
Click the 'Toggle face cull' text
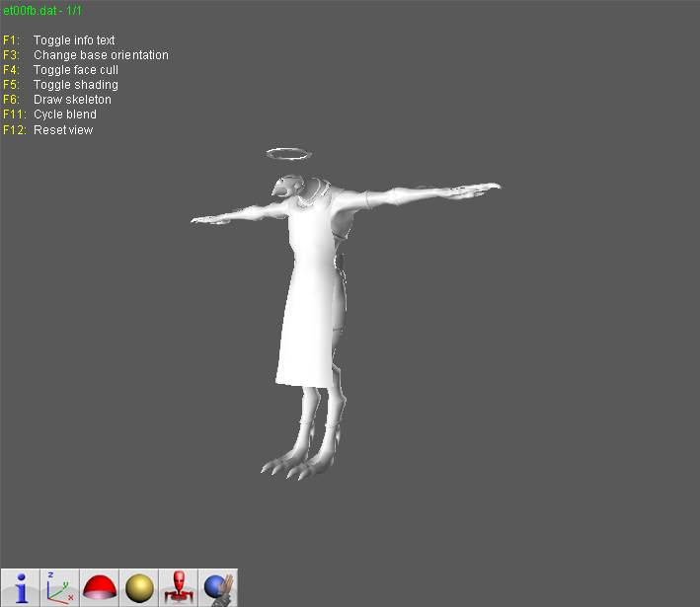(x=76, y=70)
